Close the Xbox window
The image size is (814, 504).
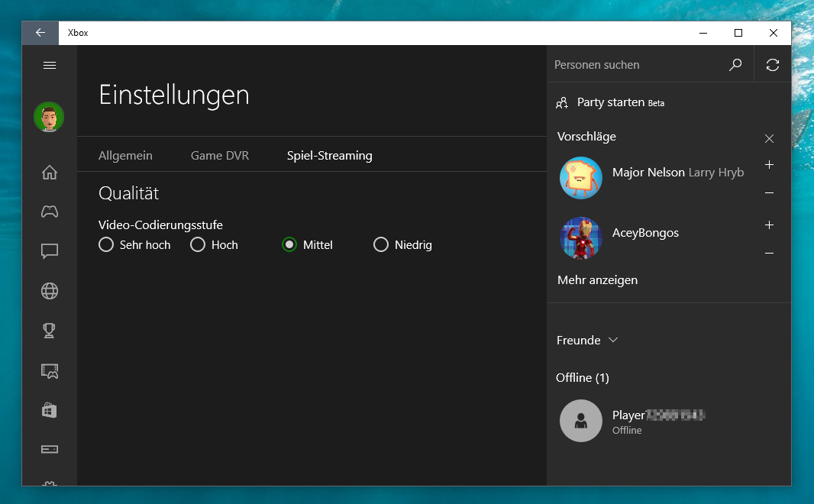coord(774,33)
